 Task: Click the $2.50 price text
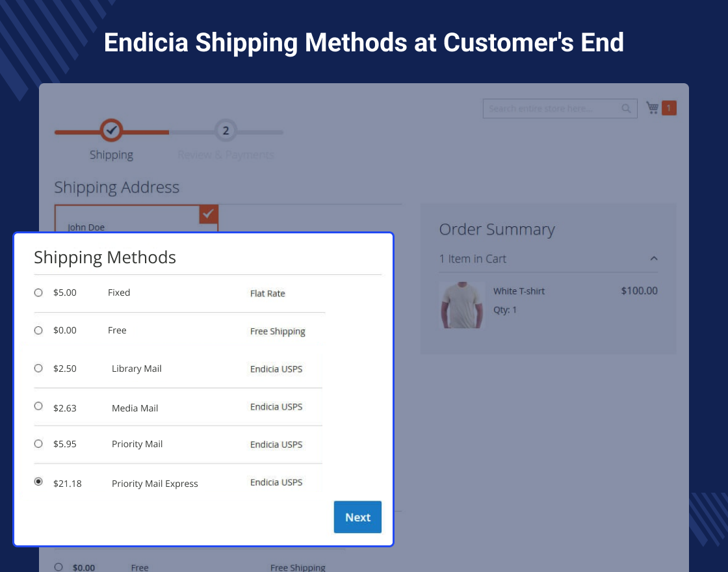tap(64, 369)
